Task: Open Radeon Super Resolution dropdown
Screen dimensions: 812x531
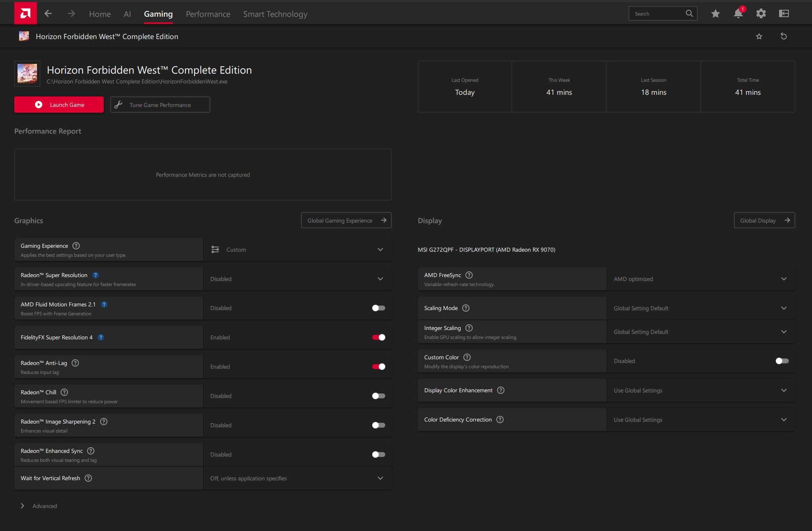Action: tap(297, 279)
